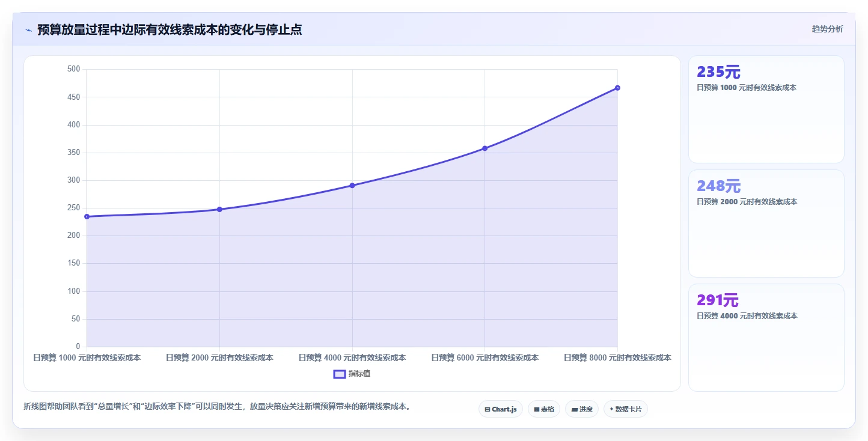Click the caption under 248元 card
The height and width of the screenshot is (441, 868).
(747, 202)
